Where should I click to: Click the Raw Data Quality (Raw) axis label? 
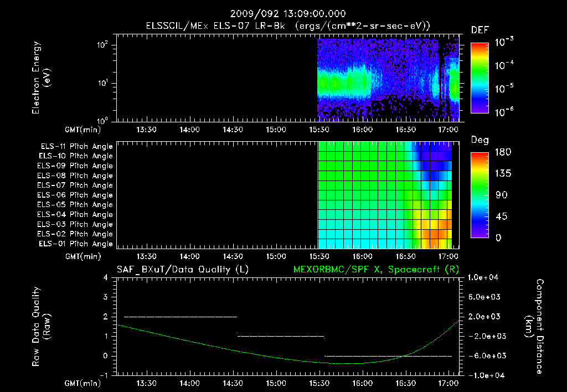click(41, 327)
